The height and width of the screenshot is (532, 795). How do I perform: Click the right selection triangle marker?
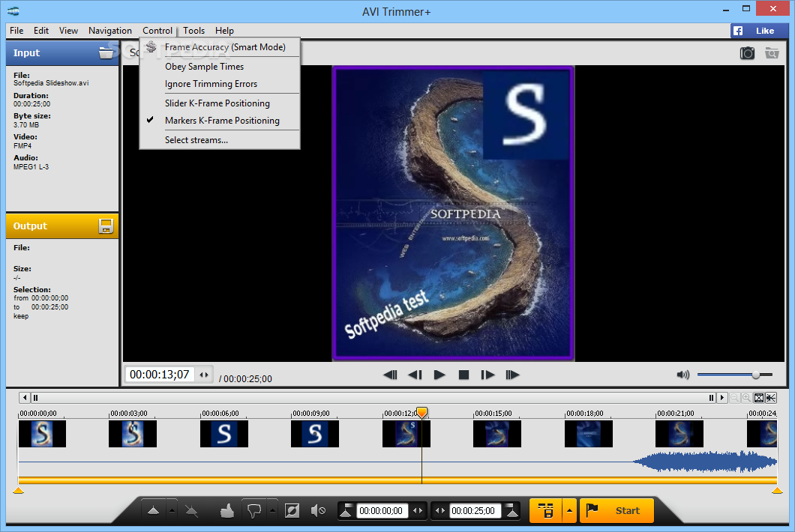click(x=777, y=490)
